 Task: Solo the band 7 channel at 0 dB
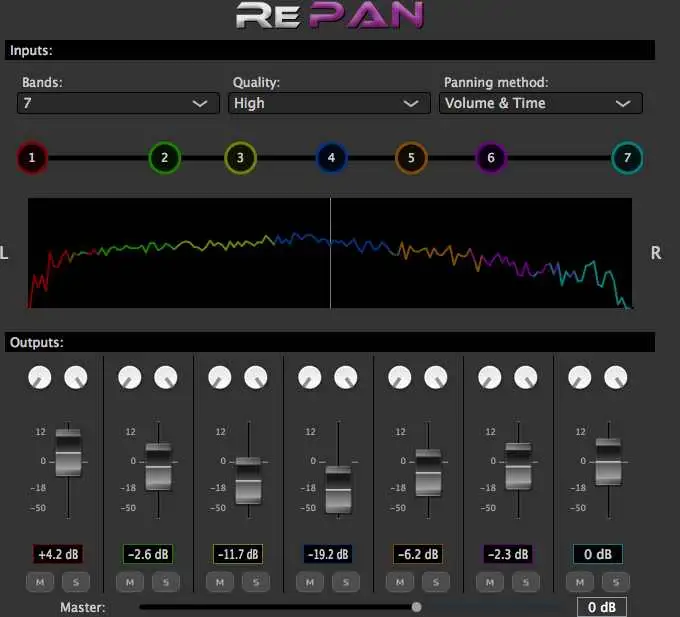coord(616,582)
